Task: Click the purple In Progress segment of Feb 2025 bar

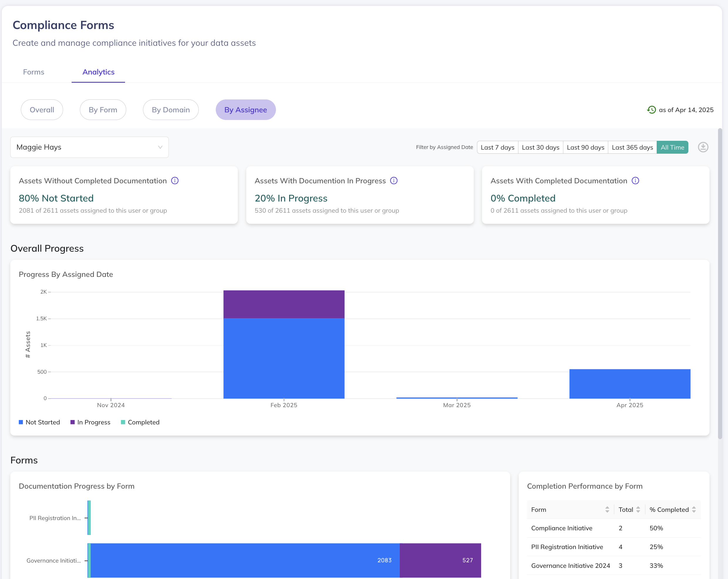Action: click(284, 304)
